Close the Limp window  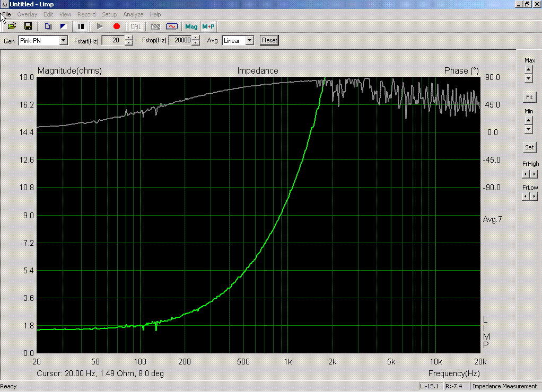point(537,4)
